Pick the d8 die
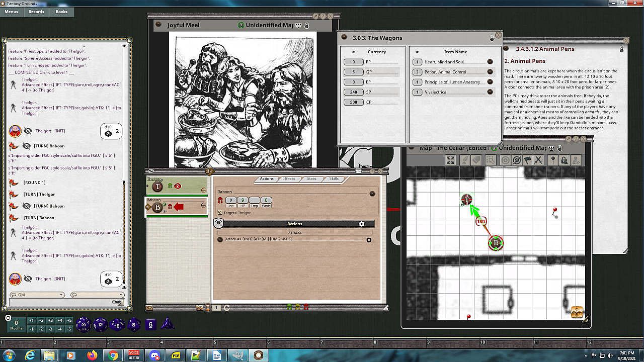The width and height of the screenshot is (644, 362). pos(134,325)
